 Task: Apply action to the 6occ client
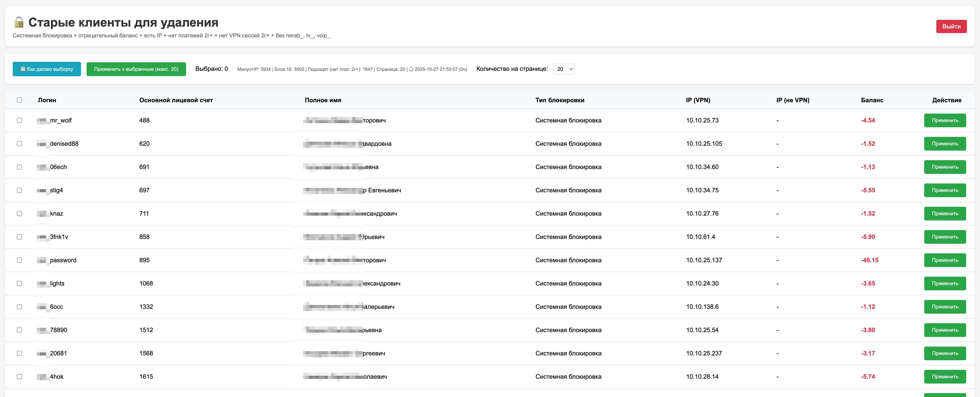[x=945, y=307]
